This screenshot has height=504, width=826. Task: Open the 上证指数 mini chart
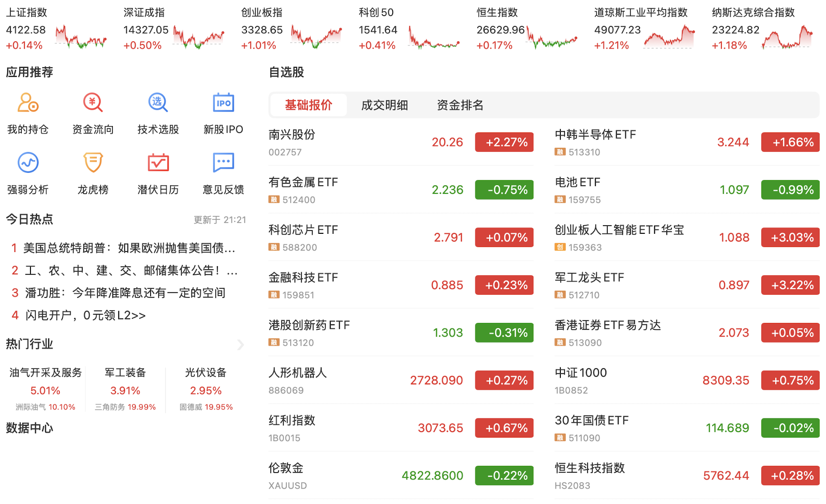coord(81,36)
